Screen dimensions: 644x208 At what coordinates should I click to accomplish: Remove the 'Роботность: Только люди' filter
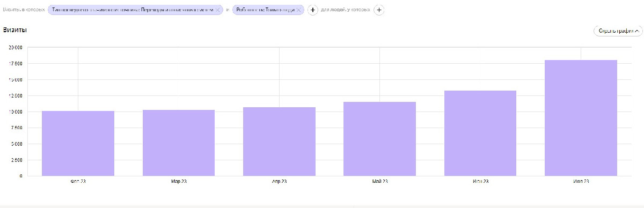click(x=299, y=10)
